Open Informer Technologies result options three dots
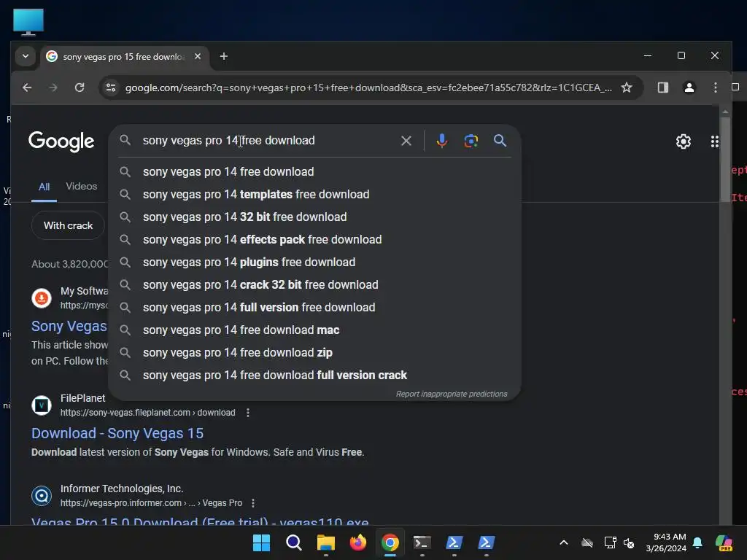This screenshot has width=747, height=560. coord(253,503)
